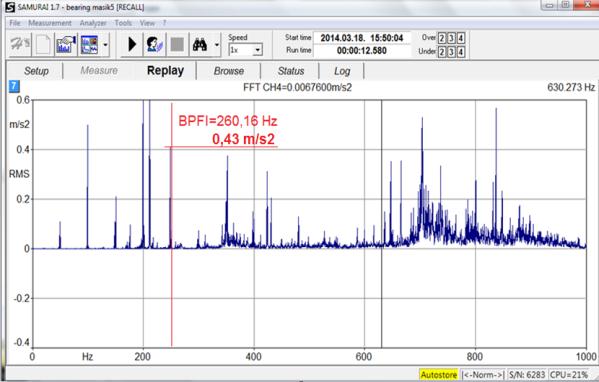
Task: Click the first grayed signal toolbar icon
Action: 20,45
